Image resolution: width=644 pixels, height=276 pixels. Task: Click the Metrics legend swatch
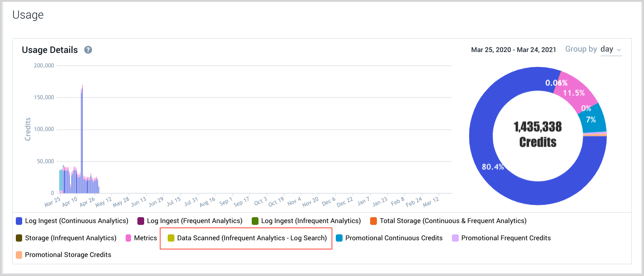(129, 238)
